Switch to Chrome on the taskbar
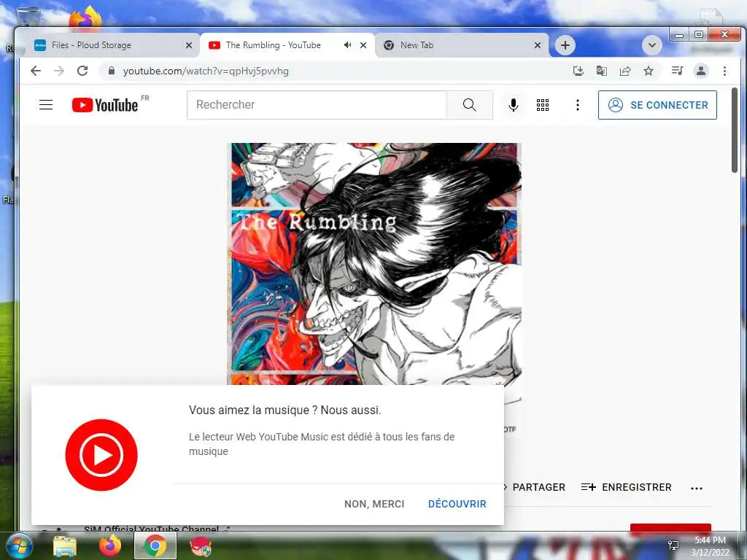Viewport: 747px width, 560px height. click(x=155, y=545)
